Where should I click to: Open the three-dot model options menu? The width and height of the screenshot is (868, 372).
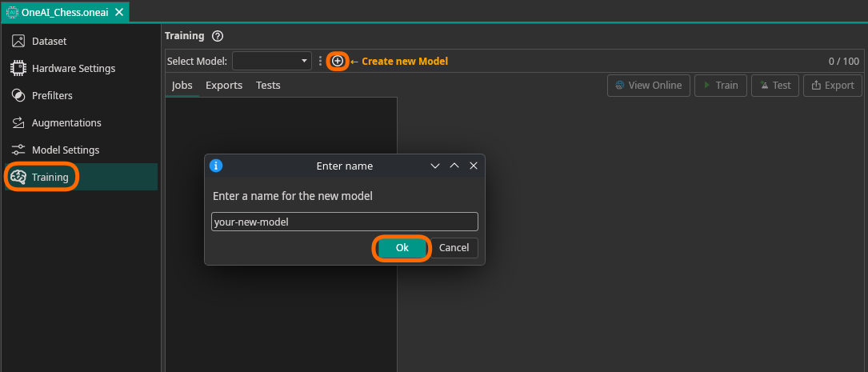coord(320,61)
